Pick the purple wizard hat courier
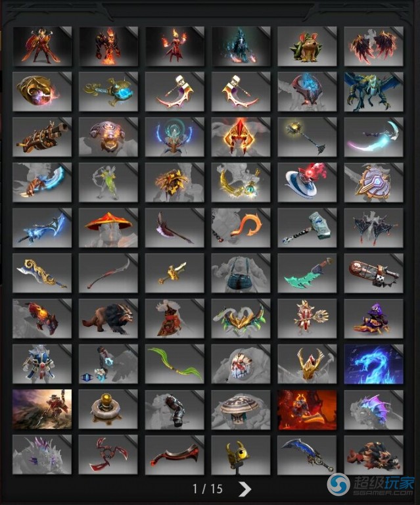Screen dimensions: 420x505 click(x=373, y=318)
